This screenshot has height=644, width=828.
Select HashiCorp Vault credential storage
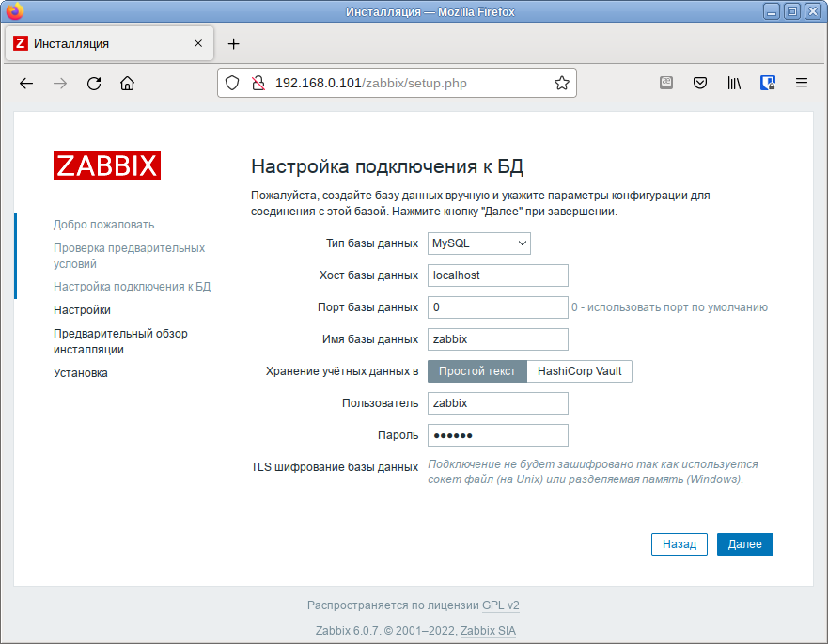[579, 370]
